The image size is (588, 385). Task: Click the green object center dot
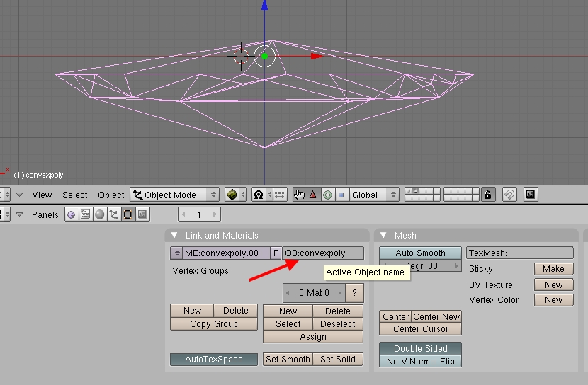pyautogui.click(x=265, y=57)
